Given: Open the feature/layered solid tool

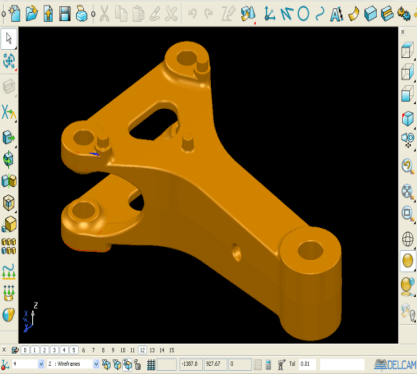Looking at the screenshot, I should point(387,14).
